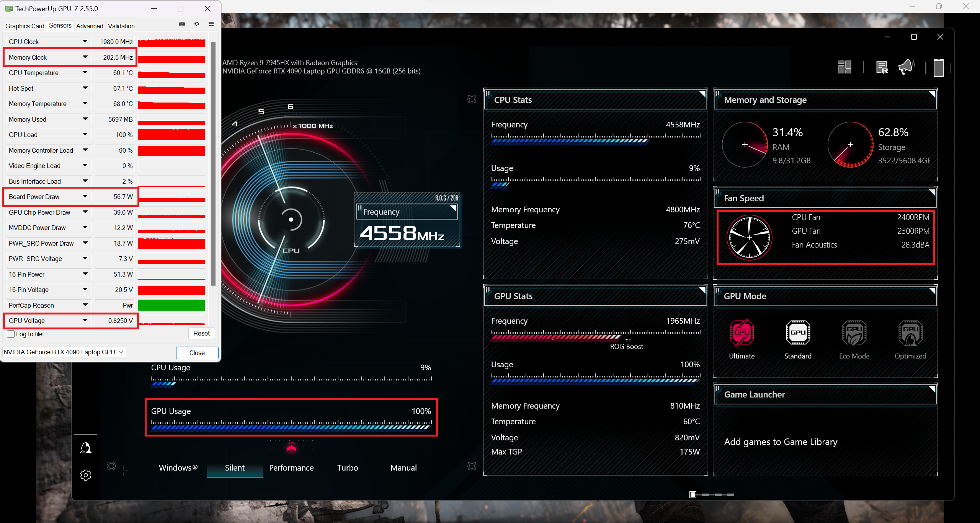
Task: Switch to the Sensors tab
Action: pos(60,25)
